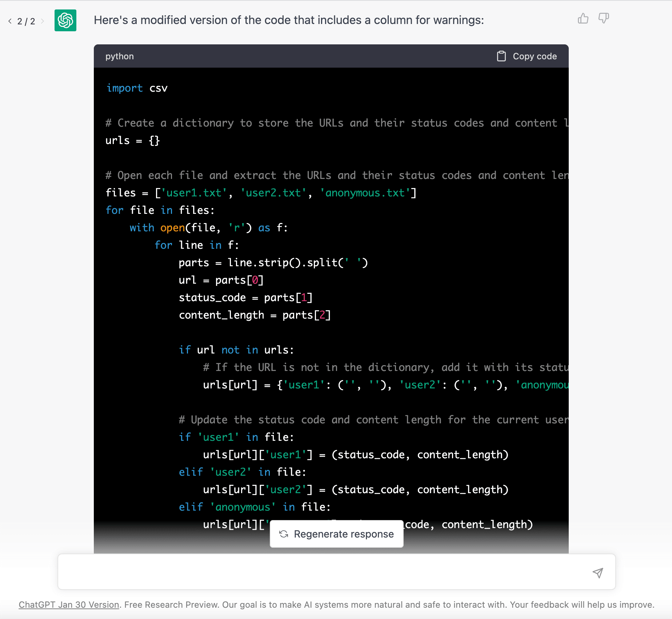
Task: Click the "urls[url] = {'user1':" initialization line
Action: 386,385
